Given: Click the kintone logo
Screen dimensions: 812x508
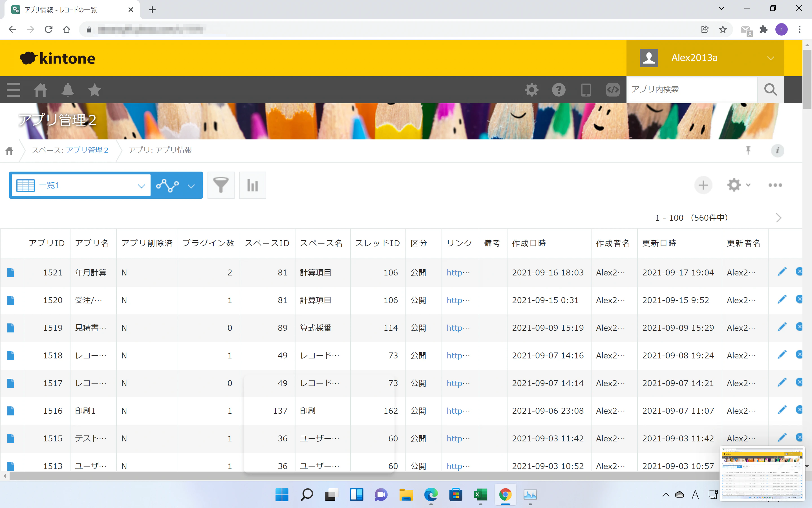Looking at the screenshot, I should tap(58, 58).
